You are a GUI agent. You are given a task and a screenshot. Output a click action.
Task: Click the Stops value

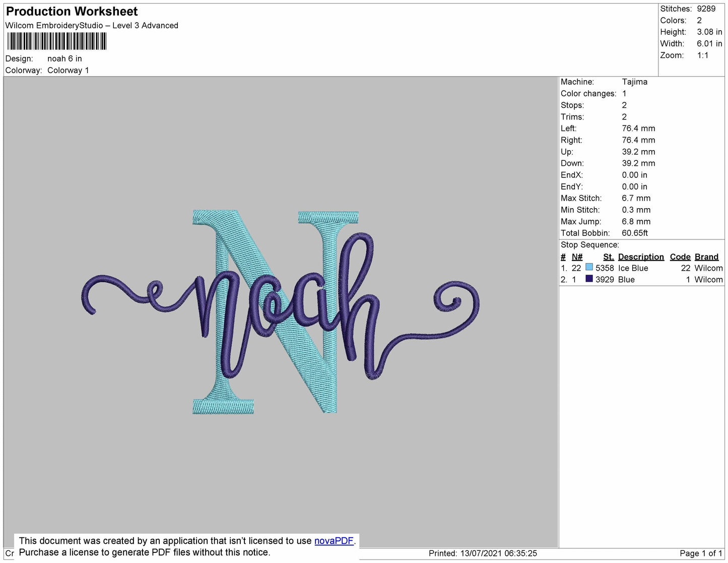(x=624, y=105)
